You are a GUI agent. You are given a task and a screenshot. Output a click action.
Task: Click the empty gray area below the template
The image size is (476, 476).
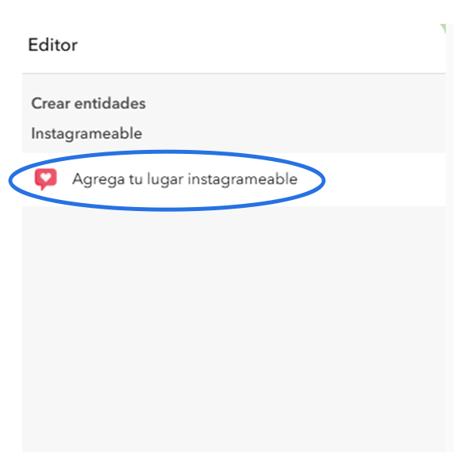point(234,329)
